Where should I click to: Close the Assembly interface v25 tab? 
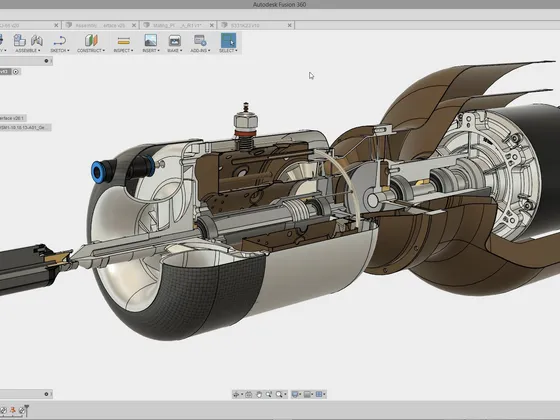coord(134,25)
